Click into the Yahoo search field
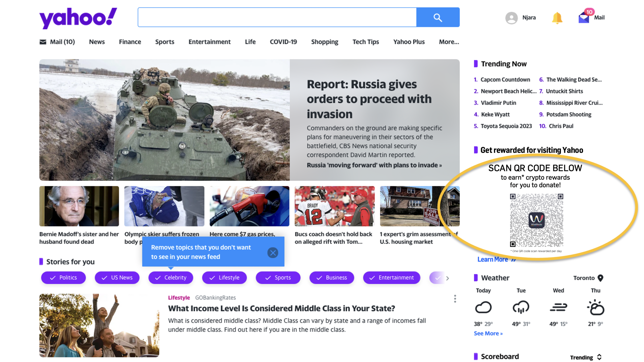The image size is (644, 362). point(277,17)
